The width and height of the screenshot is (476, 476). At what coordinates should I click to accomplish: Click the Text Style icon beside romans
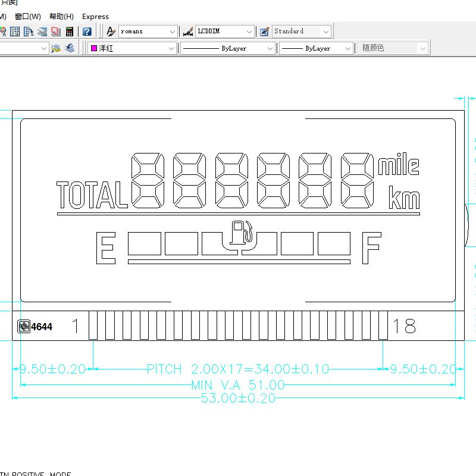(x=111, y=32)
